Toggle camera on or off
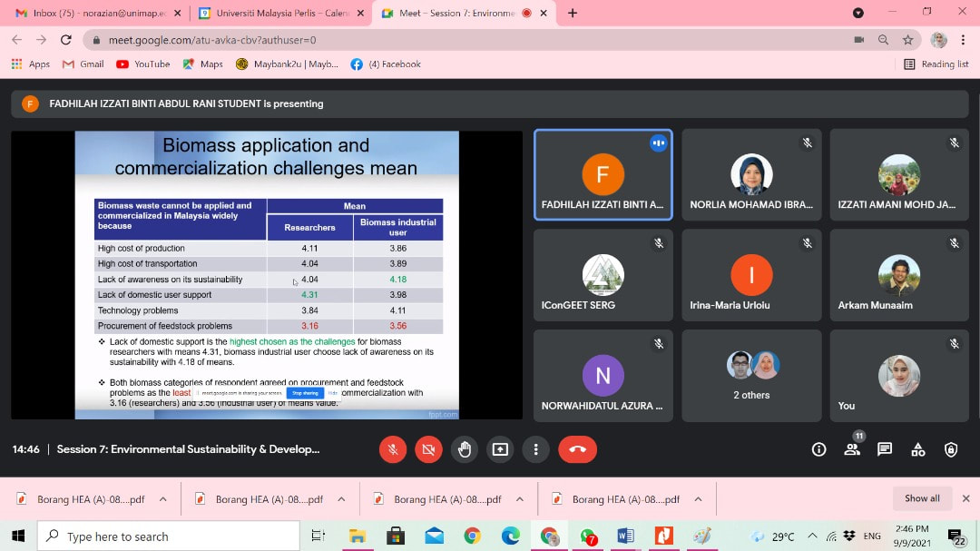Image resolution: width=980 pixels, height=551 pixels. [x=428, y=449]
